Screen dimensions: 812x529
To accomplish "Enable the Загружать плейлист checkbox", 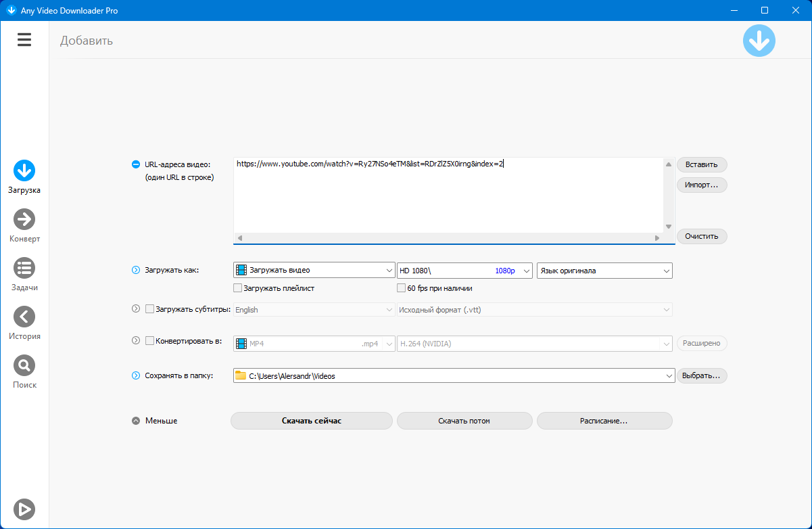I will pos(238,288).
